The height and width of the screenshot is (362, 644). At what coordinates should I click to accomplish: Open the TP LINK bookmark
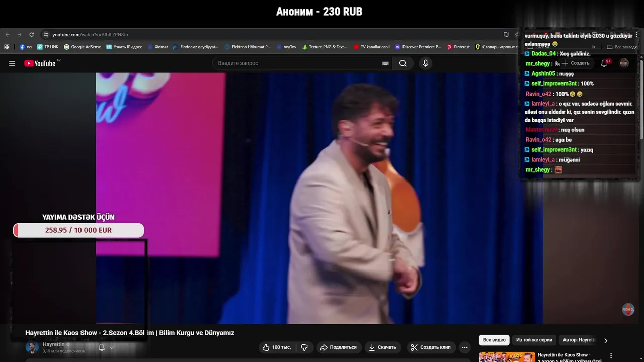pyautogui.click(x=48, y=47)
